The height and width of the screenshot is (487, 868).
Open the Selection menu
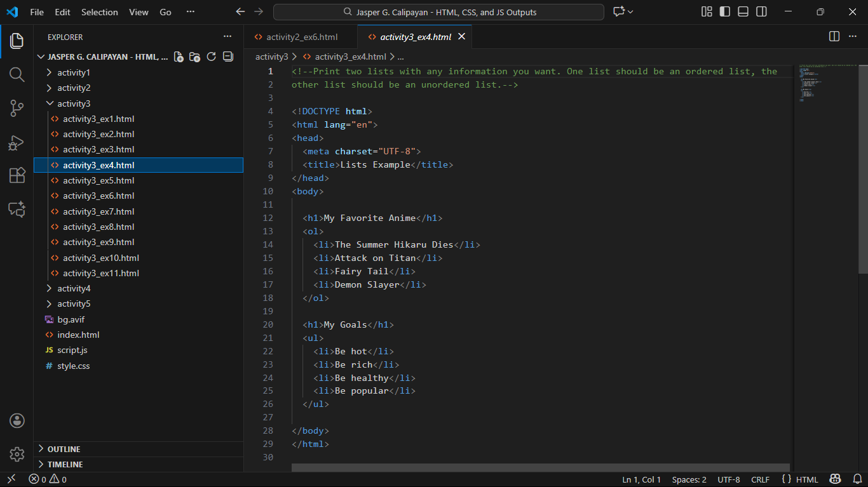[x=100, y=12]
